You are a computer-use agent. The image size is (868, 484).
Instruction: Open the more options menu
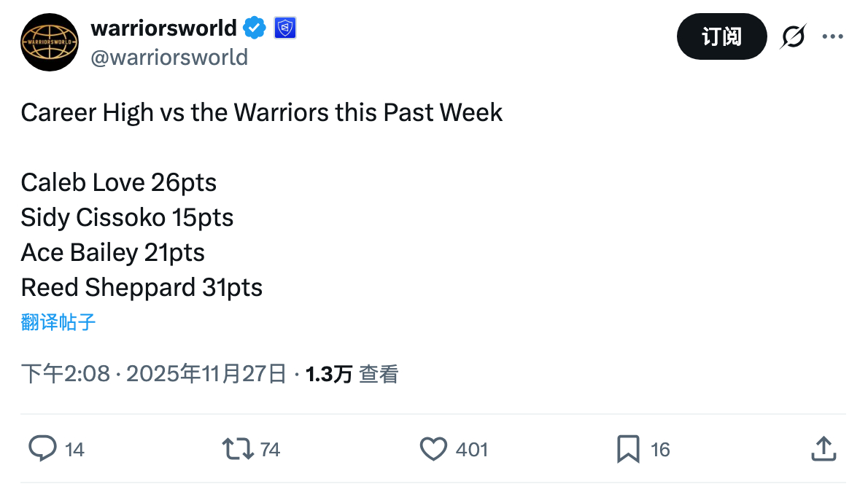pyautogui.click(x=833, y=35)
